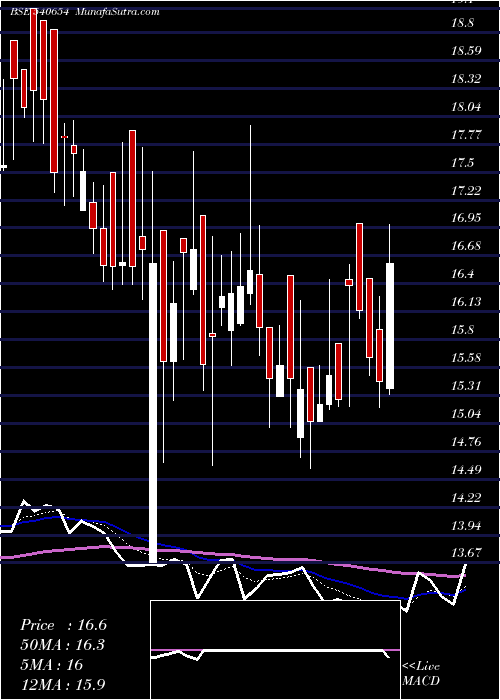
Task: Click the 5MA : 16 readout
Action: (52, 665)
